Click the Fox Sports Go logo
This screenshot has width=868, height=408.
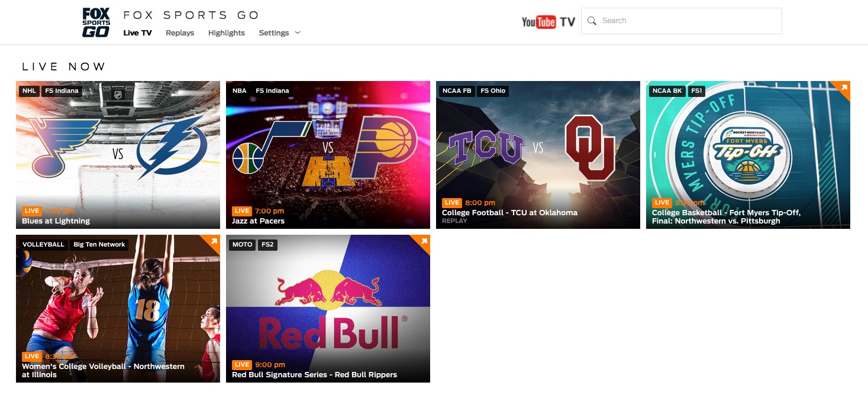[x=96, y=22]
